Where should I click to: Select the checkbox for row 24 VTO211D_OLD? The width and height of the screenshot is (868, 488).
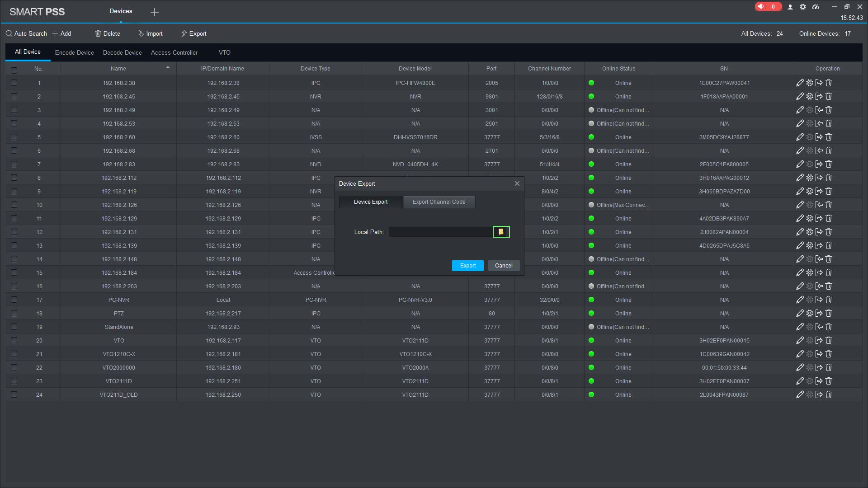[14, 394]
